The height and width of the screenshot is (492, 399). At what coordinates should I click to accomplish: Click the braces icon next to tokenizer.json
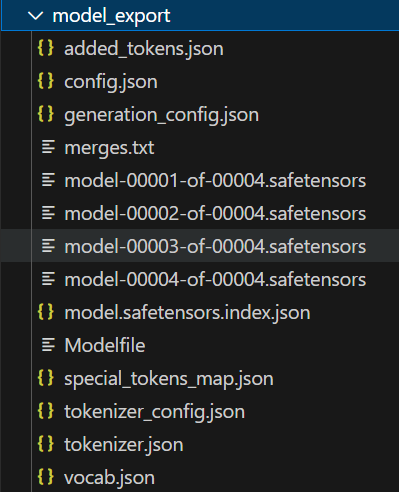coord(46,444)
